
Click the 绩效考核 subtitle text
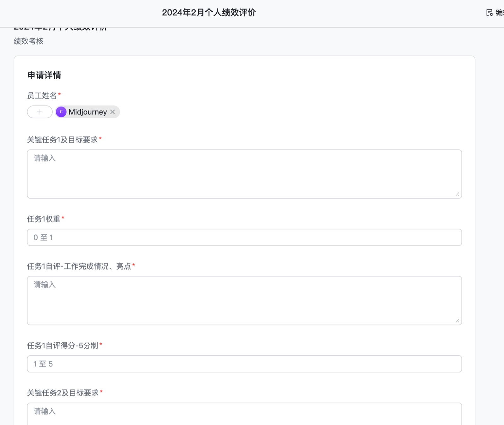pyautogui.click(x=29, y=41)
